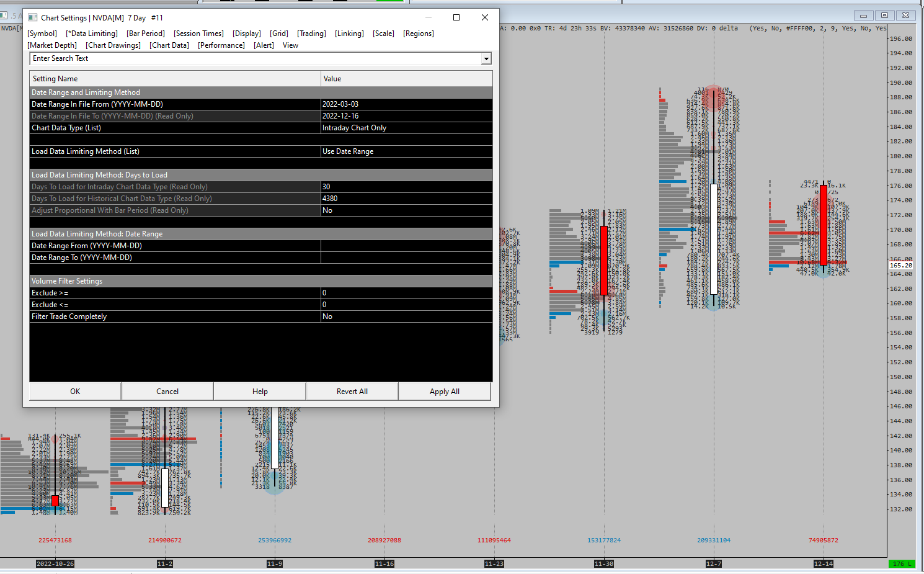924x574 pixels.
Task: Open the [Symbol] settings tab
Action: (42, 34)
